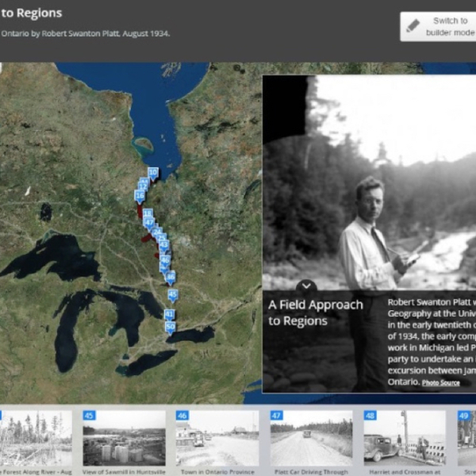Select the View of Sawmill in Huntsville thumbnail
476x476 pixels.
pyautogui.click(x=124, y=437)
